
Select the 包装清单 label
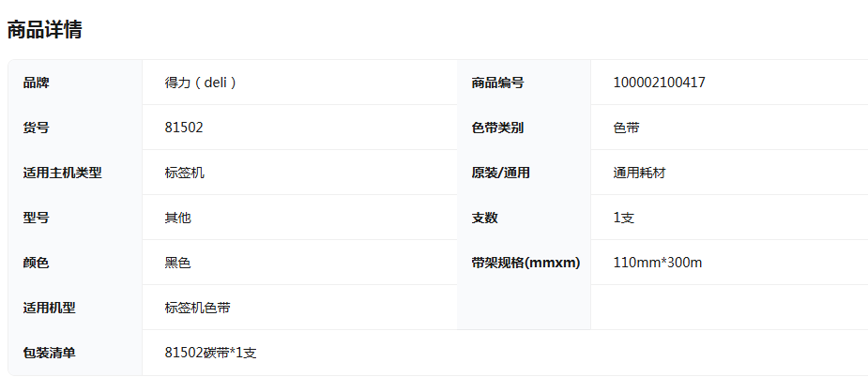[x=49, y=353]
